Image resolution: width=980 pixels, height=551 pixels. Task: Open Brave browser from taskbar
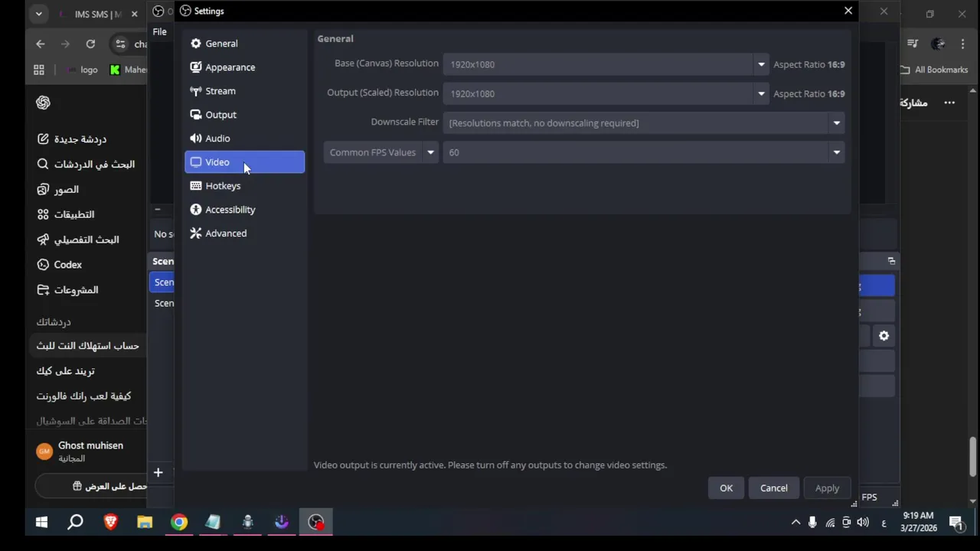click(x=111, y=522)
